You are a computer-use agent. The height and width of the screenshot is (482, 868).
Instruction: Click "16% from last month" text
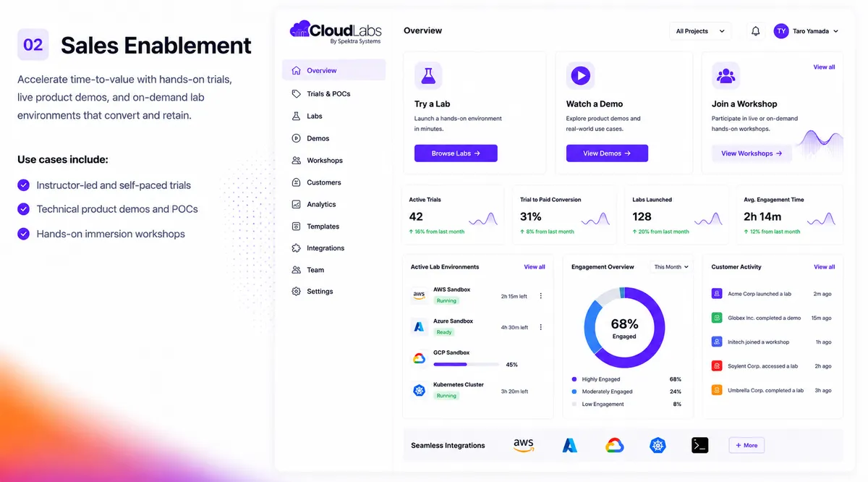click(x=440, y=232)
